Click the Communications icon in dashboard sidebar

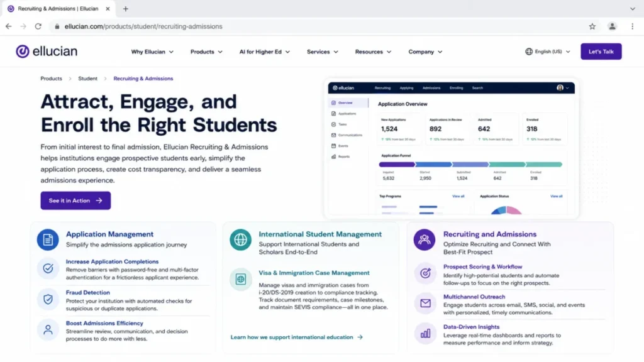pyautogui.click(x=333, y=135)
